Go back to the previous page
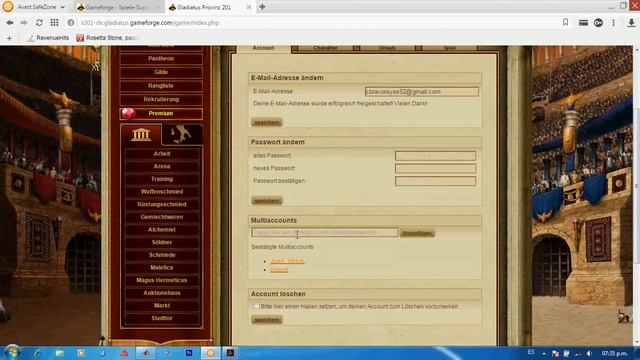 pos(10,23)
